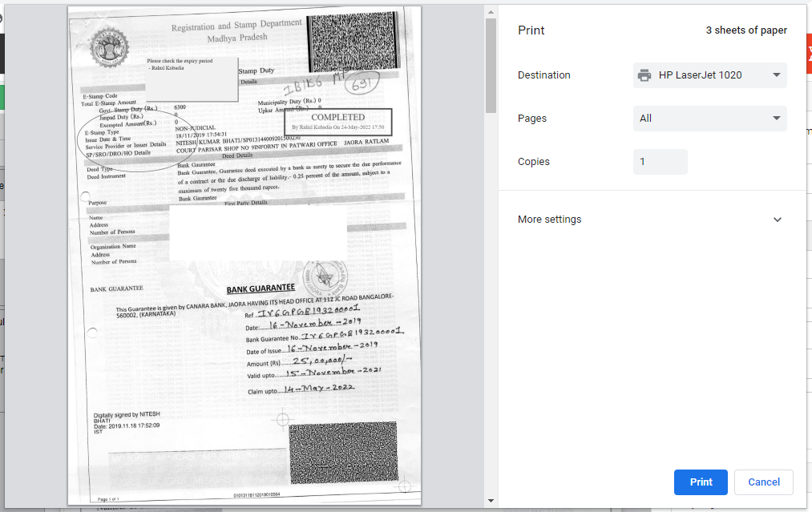The width and height of the screenshot is (812, 512).
Task: Select the Copies input field
Action: coord(660,161)
